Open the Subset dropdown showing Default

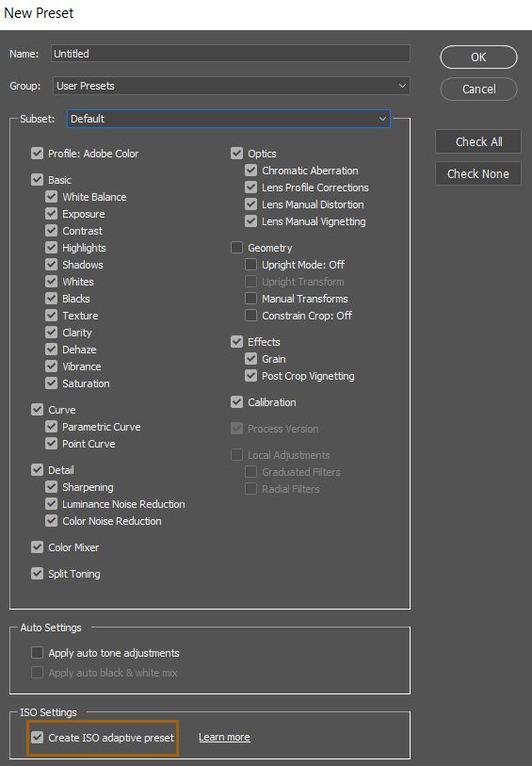229,119
